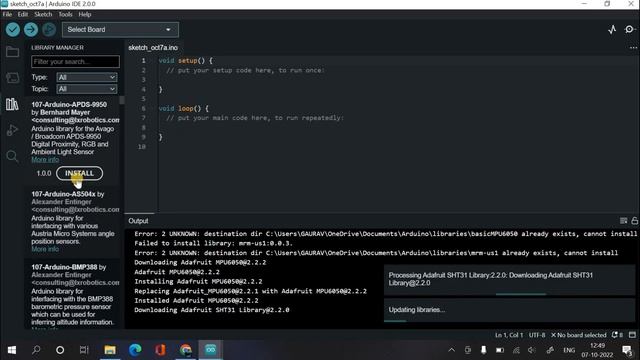The width and height of the screenshot is (640, 360).
Task: Open the Windows Action Center icon
Action: point(627,350)
